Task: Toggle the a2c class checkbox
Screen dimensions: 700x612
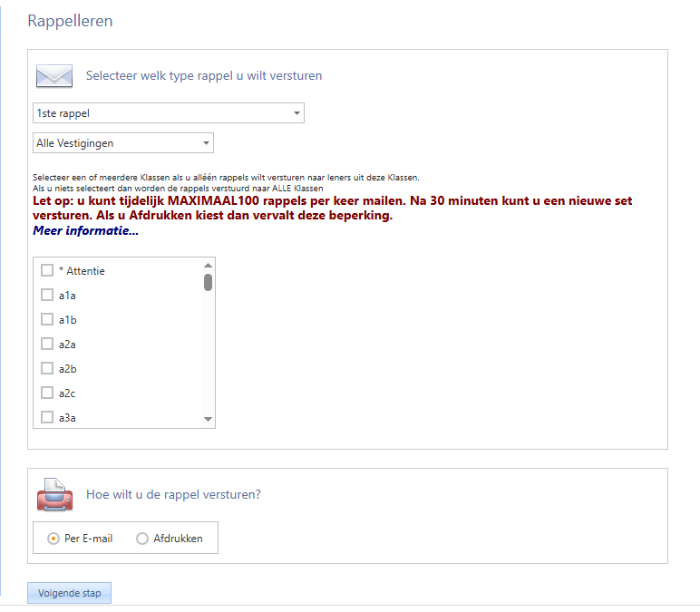Action: coord(47,393)
